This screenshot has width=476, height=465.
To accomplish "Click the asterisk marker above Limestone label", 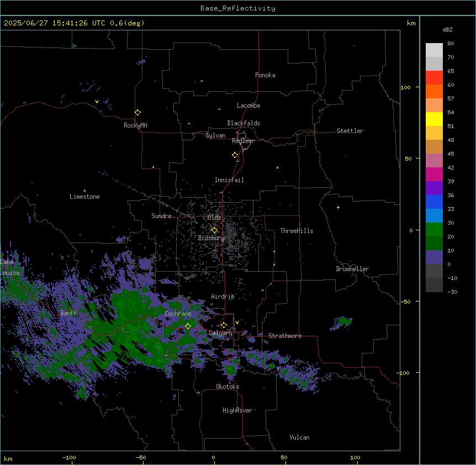I will click(84, 191).
